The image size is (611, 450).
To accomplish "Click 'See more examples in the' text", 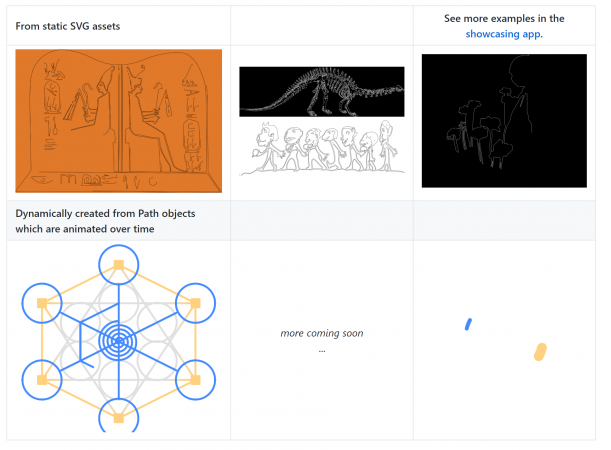I will pyautogui.click(x=503, y=18).
